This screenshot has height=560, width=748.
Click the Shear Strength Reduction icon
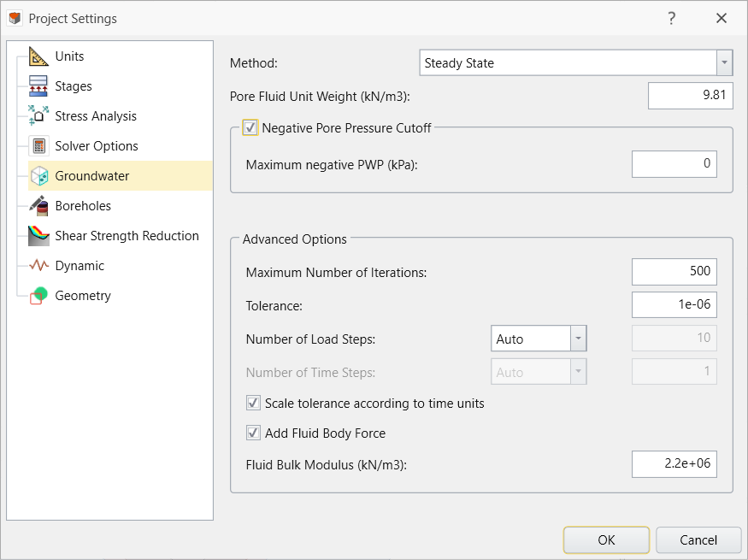click(38, 236)
